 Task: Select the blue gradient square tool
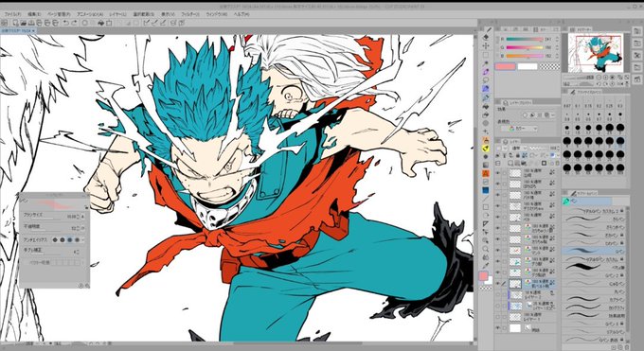[486, 190]
